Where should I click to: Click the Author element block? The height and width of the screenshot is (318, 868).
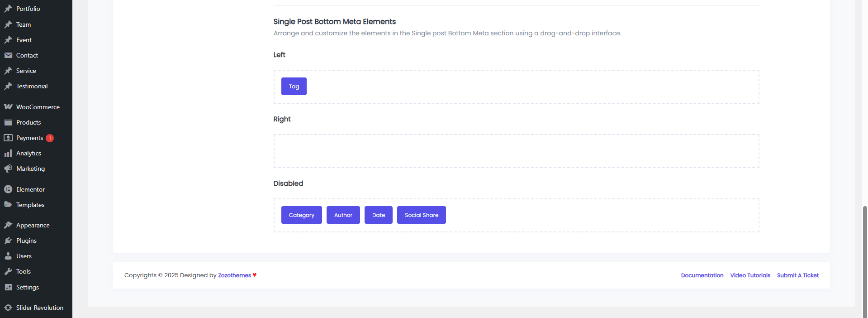(343, 215)
